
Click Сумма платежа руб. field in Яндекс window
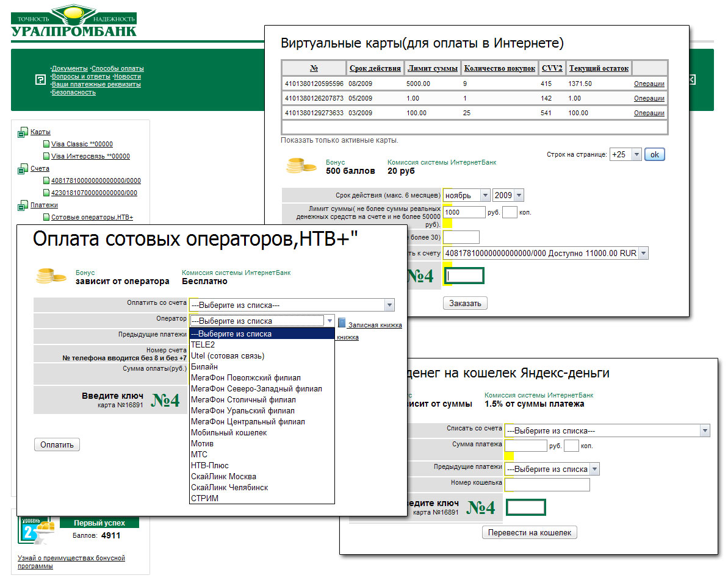click(526, 446)
